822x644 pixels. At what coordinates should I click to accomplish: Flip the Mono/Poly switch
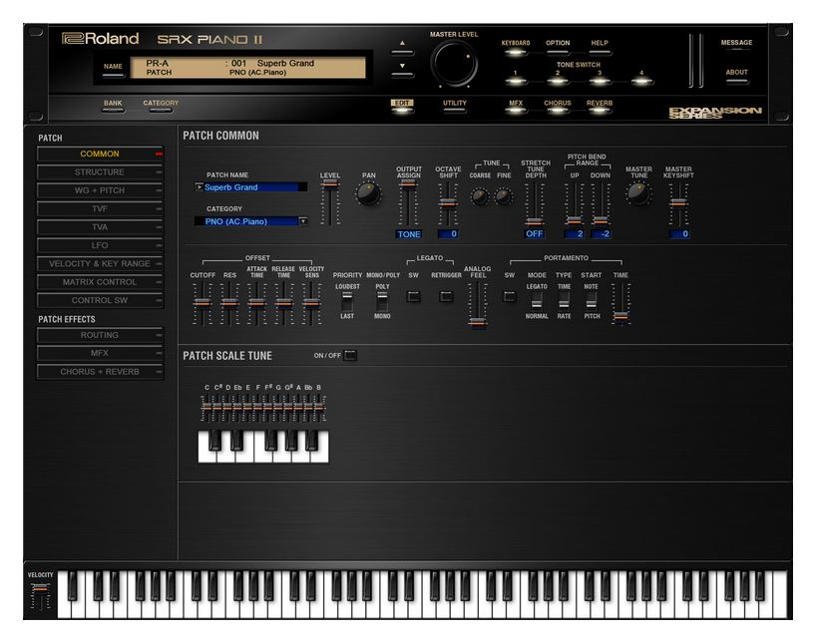(x=382, y=301)
